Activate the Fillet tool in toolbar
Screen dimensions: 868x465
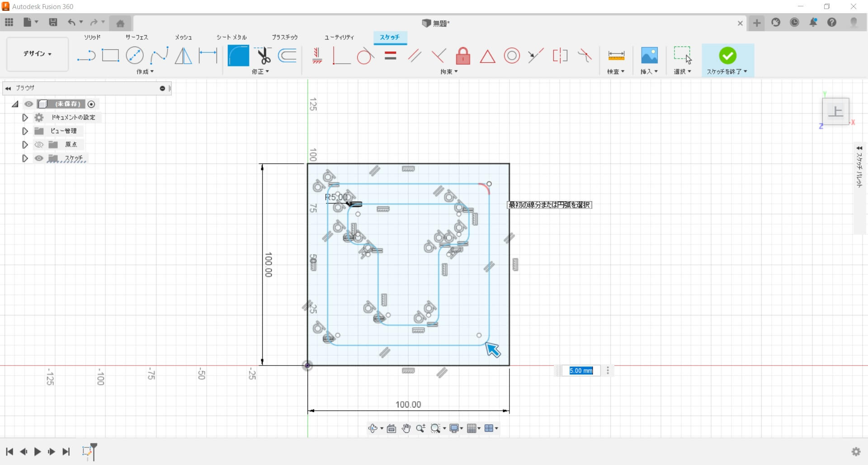click(x=238, y=56)
